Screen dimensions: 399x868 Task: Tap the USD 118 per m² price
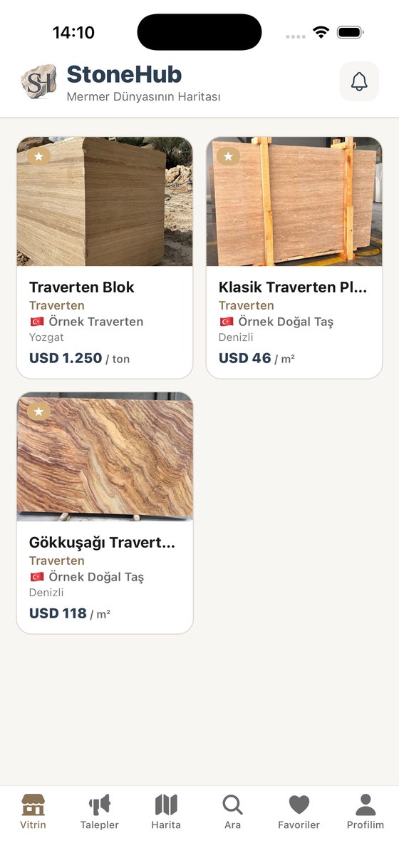[70, 613]
